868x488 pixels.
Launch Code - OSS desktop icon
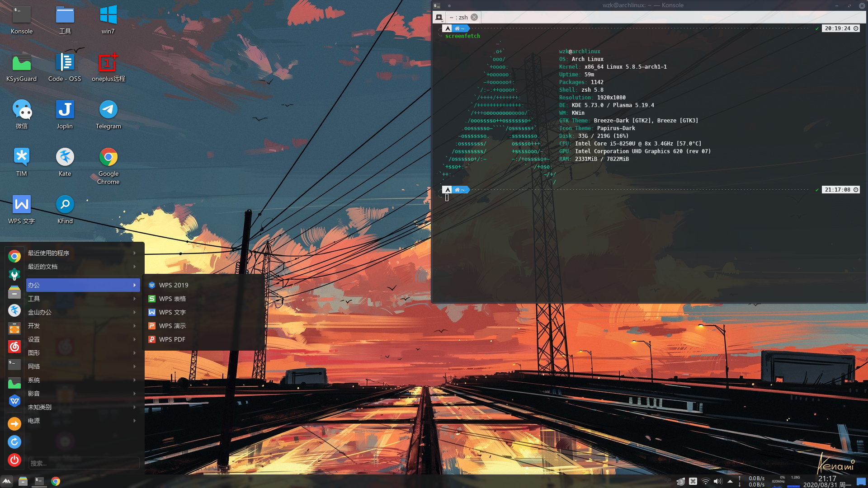tap(65, 67)
